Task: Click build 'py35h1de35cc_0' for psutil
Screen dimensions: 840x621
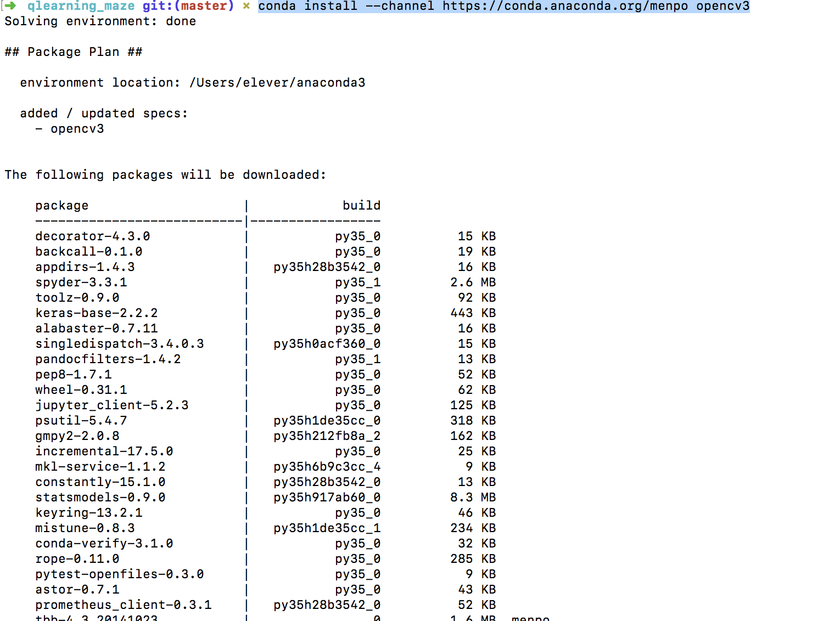Action: tap(327, 421)
